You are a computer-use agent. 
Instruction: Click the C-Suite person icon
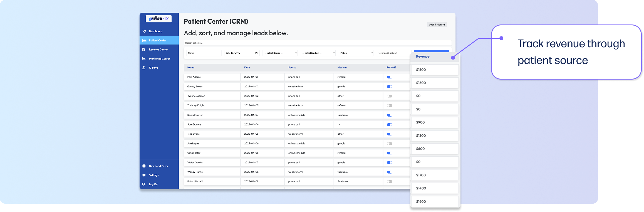[x=144, y=68]
